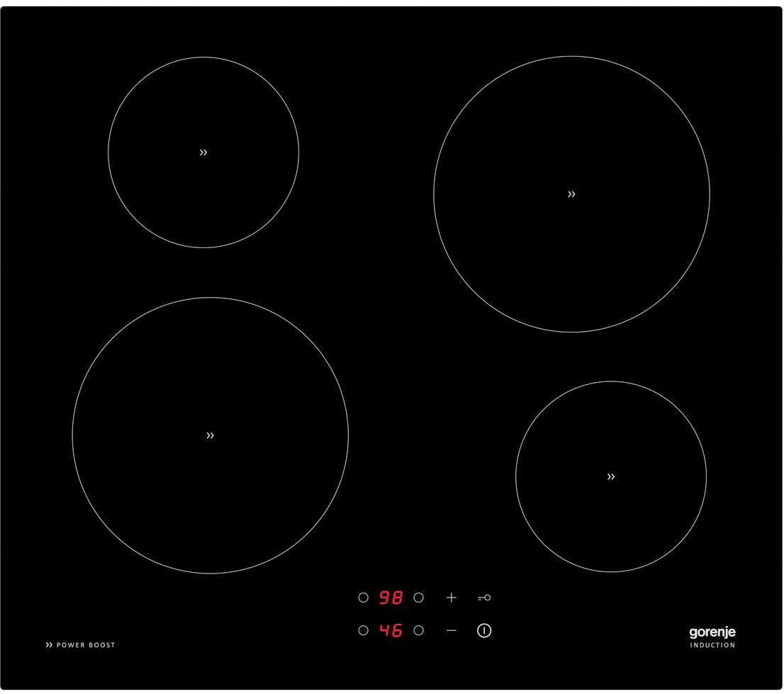
Task: Tap the minus key to lower power
Action: click(x=451, y=631)
